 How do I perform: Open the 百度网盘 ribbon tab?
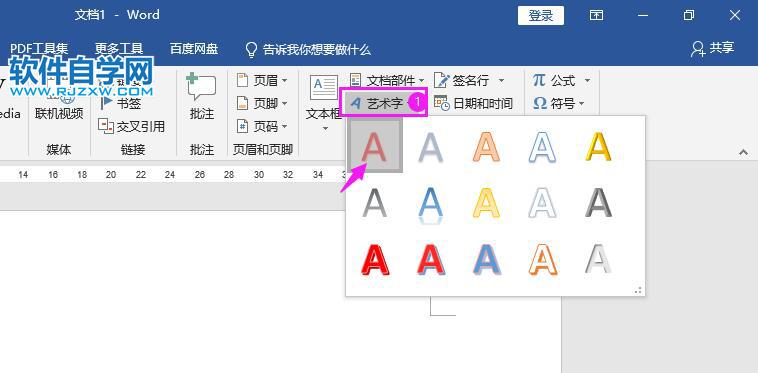pos(194,49)
